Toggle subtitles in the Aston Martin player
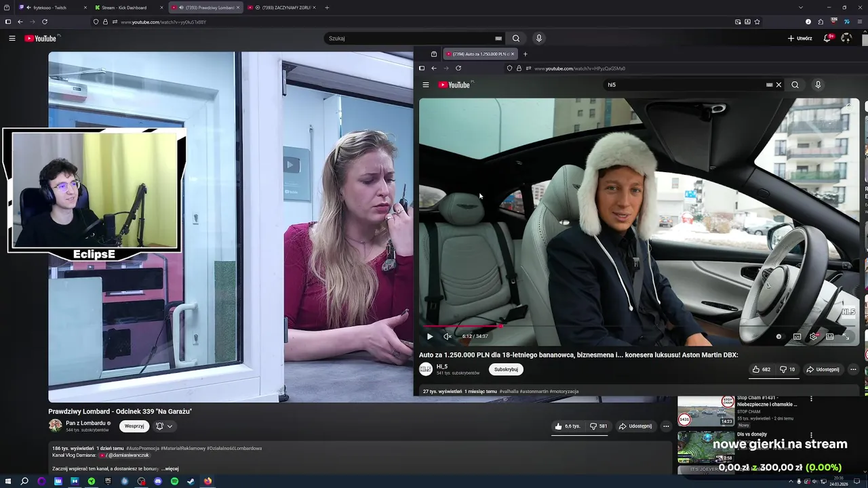 [x=797, y=336]
